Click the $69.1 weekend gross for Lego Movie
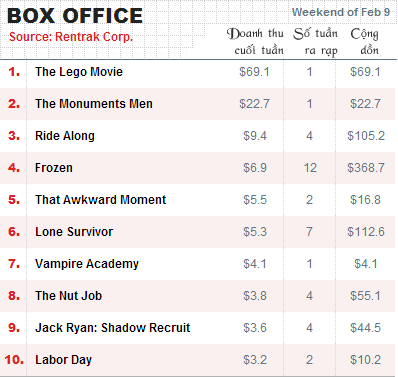The height and width of the screenshot is (377, 398). 254,72
